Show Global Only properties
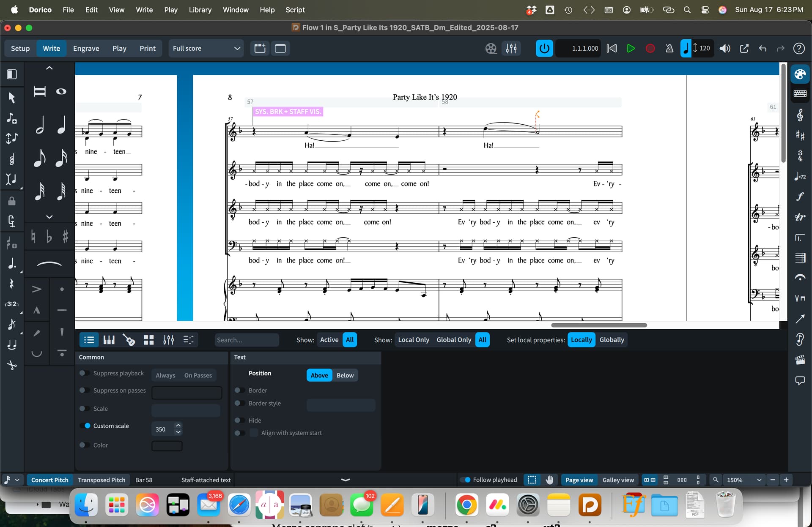This screenshot has width=812, height=527. [x=454, y=340]
